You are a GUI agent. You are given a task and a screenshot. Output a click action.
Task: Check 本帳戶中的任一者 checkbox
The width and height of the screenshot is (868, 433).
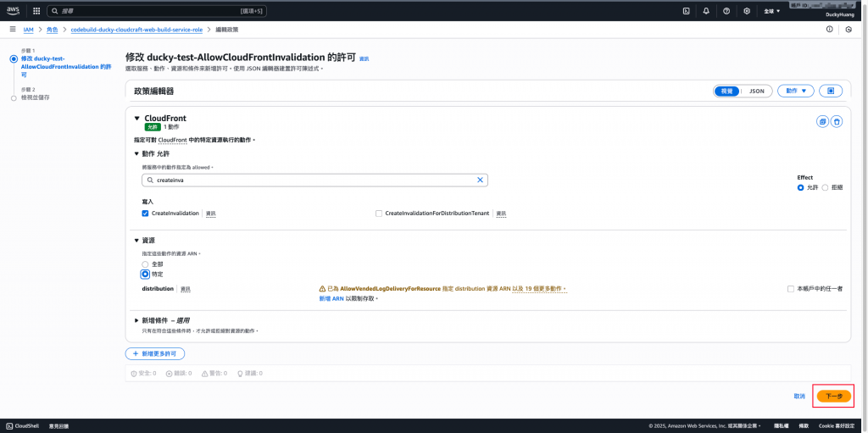coord(791,289)
